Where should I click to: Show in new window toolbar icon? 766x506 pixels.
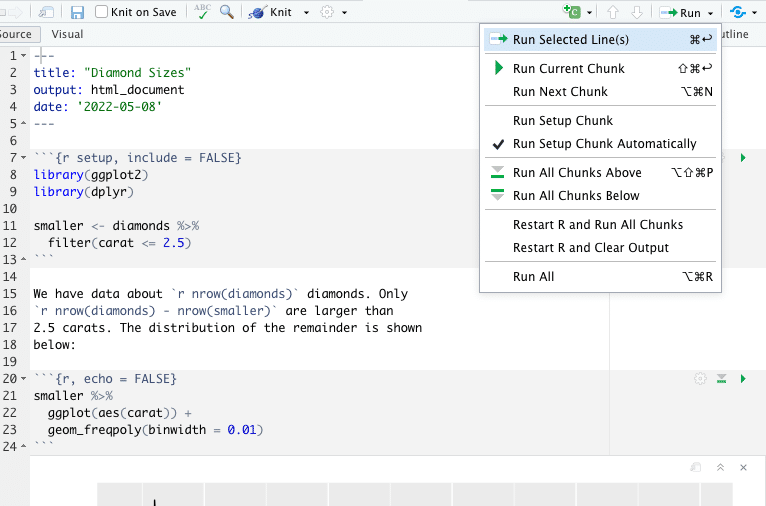[46, 12]
